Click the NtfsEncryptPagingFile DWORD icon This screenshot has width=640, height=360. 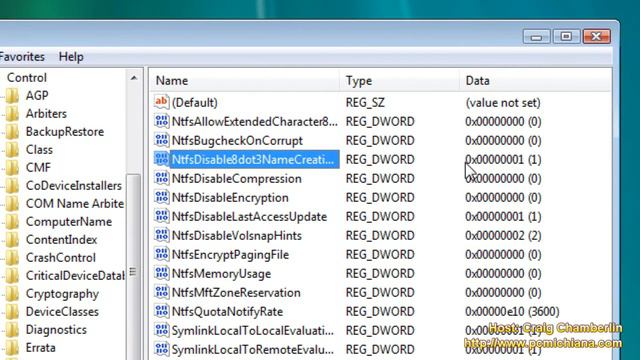click(x=162, y=254)
